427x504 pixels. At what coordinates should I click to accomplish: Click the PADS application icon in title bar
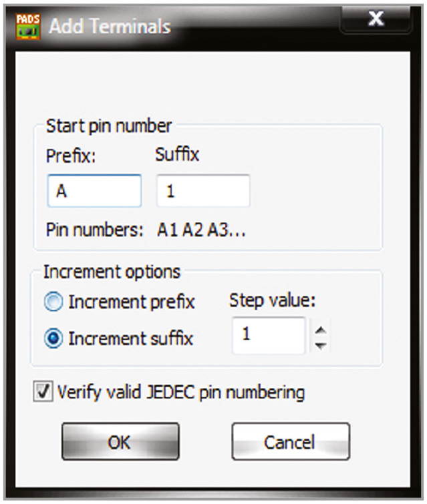27,25
